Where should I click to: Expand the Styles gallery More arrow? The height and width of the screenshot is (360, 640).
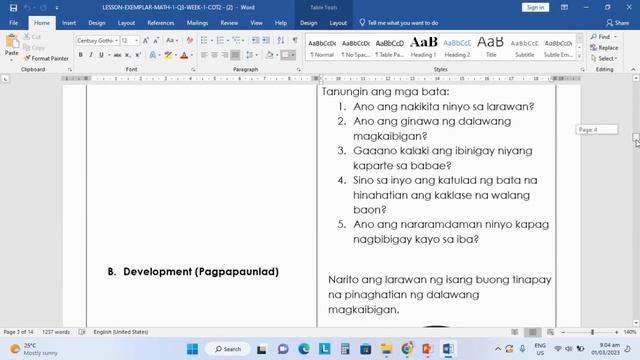580,56
